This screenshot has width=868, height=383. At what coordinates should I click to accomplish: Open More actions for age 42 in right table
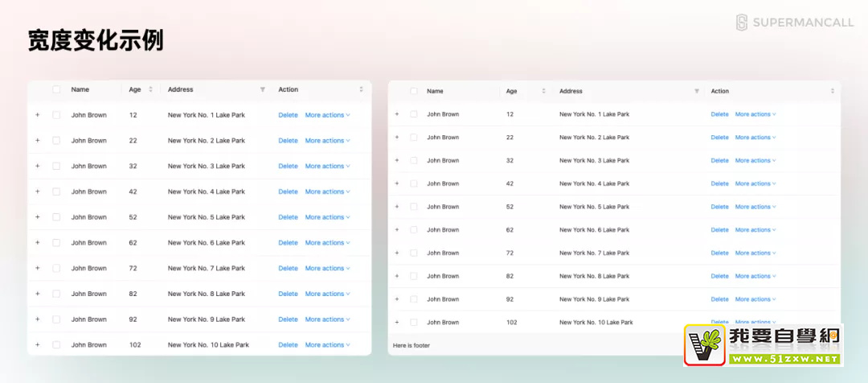point(755,183)
